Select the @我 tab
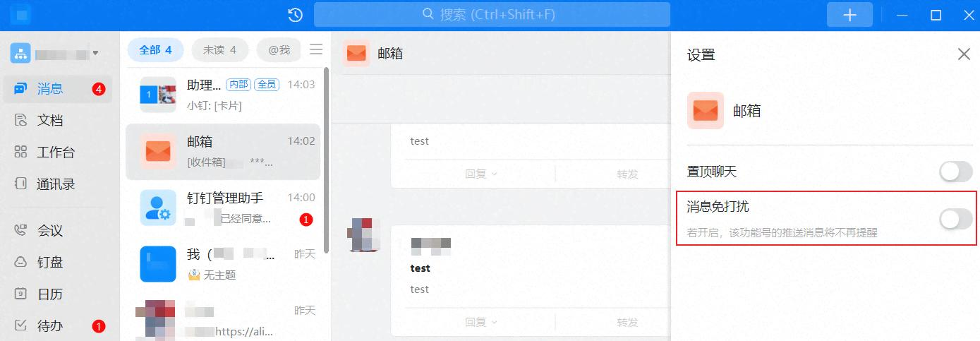The width and height of the screenshot is (980, 341). point(279,50)
